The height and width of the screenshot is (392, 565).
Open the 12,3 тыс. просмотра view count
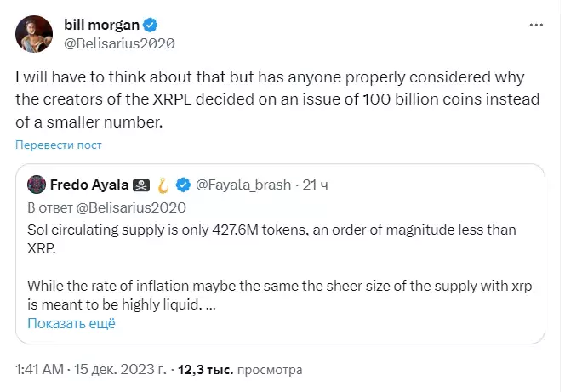(240, 370)
